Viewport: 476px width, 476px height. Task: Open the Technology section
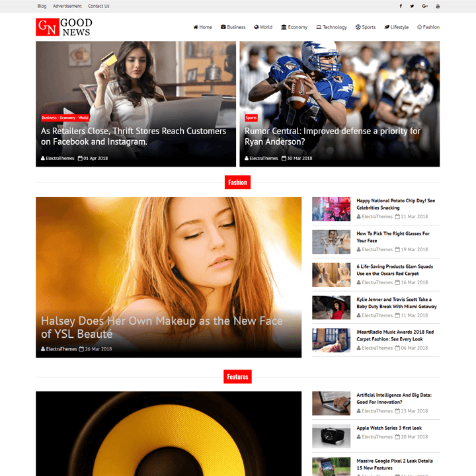point(331,27)
